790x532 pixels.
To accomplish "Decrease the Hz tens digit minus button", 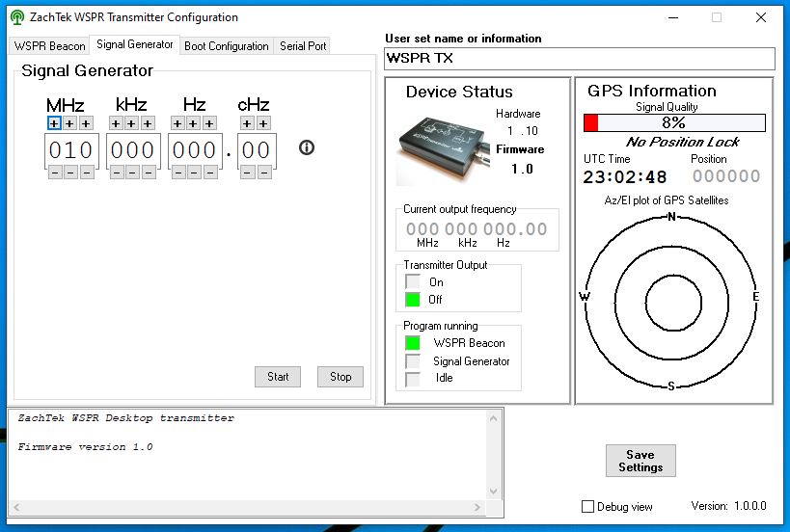I will [195, 173].
